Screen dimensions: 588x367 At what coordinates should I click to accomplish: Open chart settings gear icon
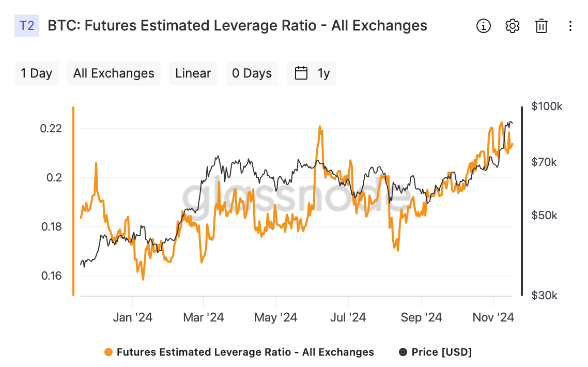coord(512,26)
